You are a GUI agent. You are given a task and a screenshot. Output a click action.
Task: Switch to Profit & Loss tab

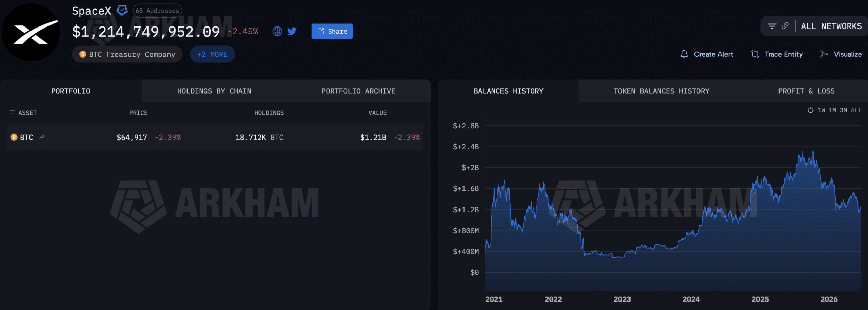[x=806, y=91]
